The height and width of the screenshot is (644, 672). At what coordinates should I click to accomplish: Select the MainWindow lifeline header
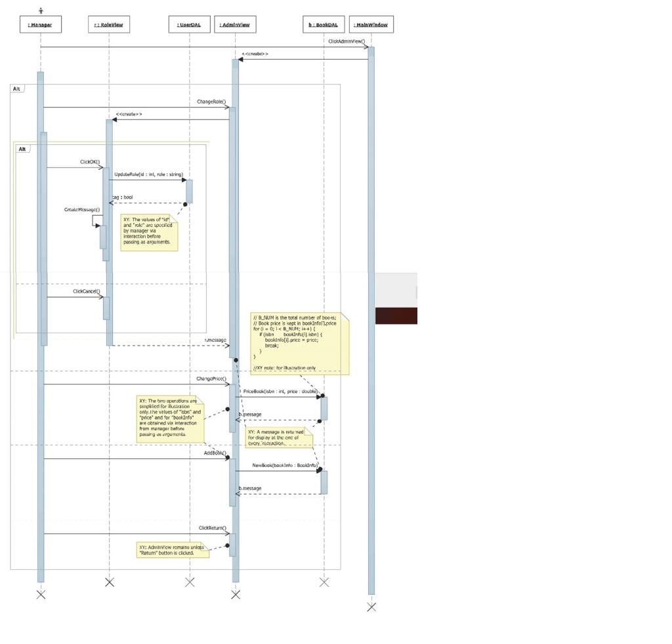[371, 24]
